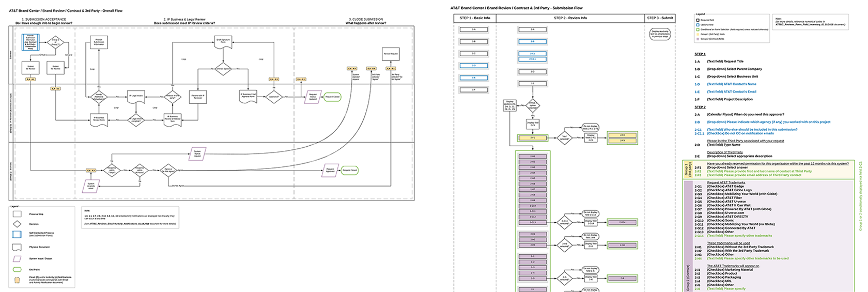
Task: Select the Review with IP Reviewer box
Action: tap(198, 96)
